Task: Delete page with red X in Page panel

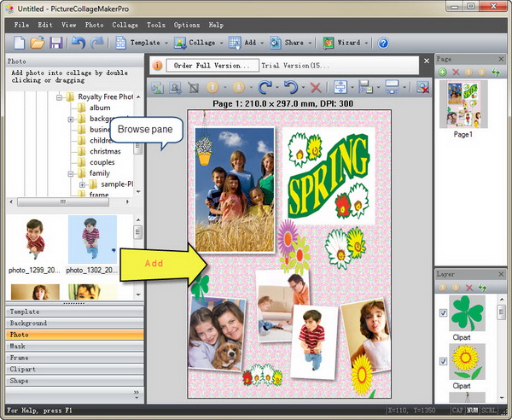Action: [456, 73]
